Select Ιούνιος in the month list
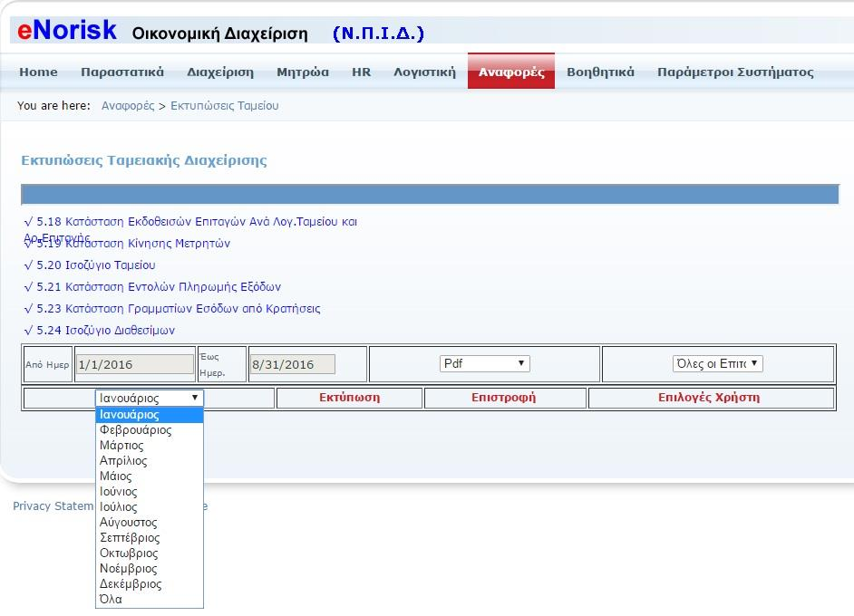This screenshot has width=854, height=616. [150, 491]
